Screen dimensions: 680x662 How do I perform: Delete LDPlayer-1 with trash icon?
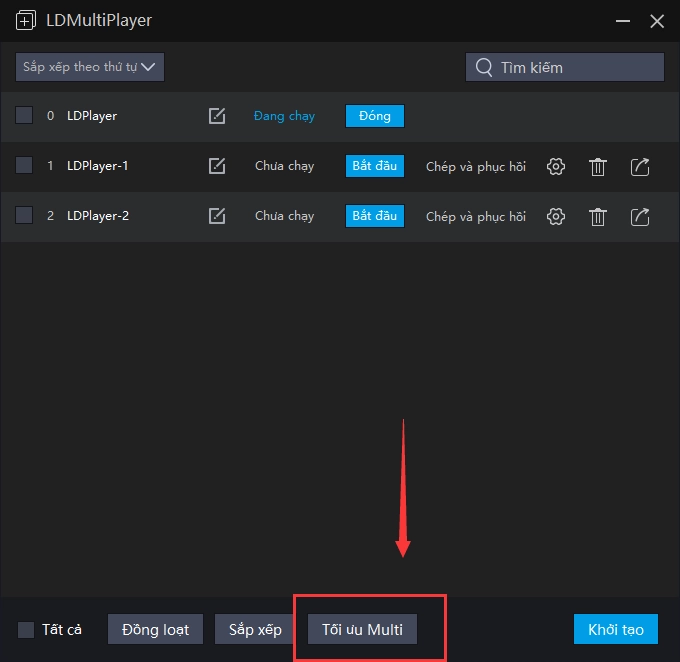point(598,167)
